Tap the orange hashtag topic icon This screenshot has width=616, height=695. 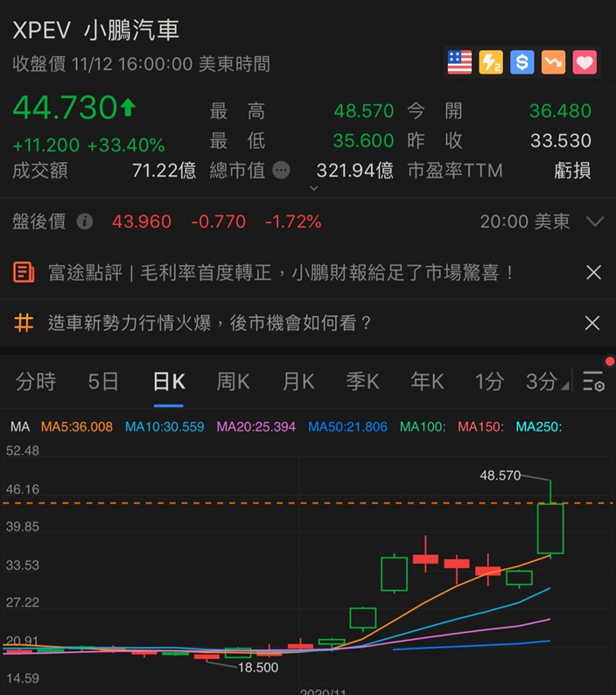pyautogui.click(x=24, y=323)
